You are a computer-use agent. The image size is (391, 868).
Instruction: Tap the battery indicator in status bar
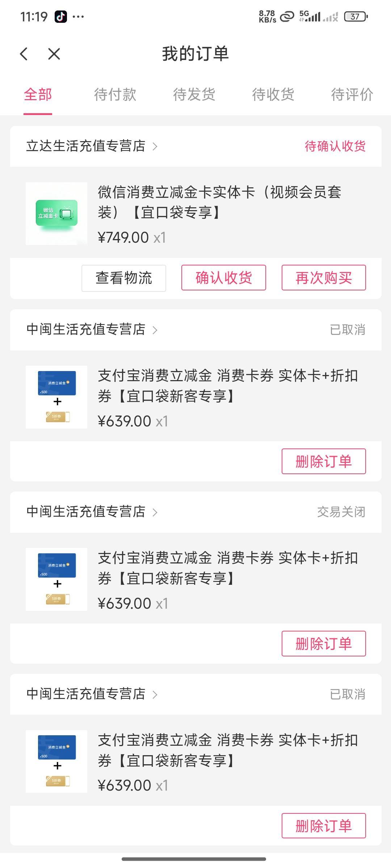click(356, 17)
